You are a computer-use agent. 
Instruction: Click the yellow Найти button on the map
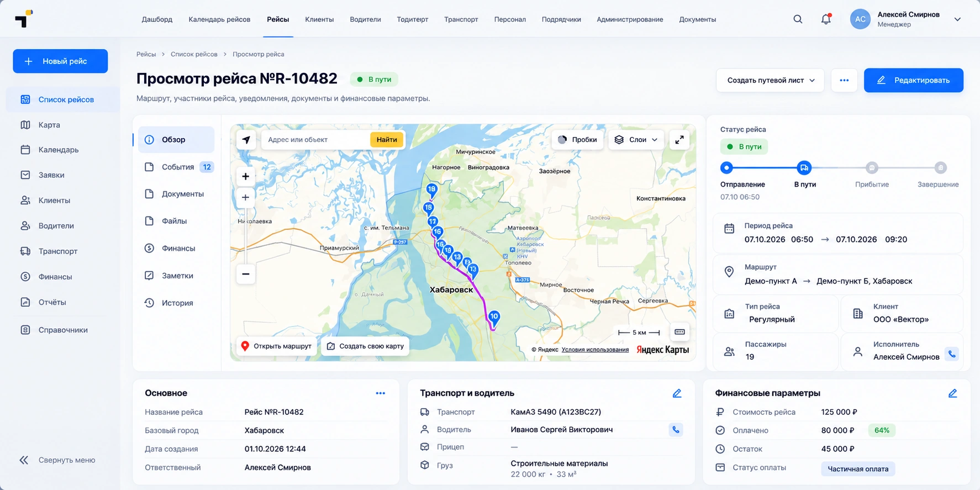[x=387, y=140]
